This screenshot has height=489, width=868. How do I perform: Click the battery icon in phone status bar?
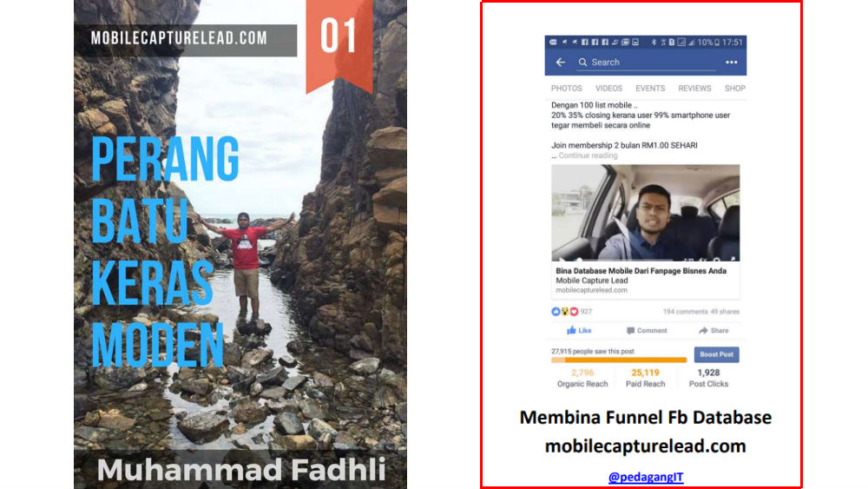(x=717, y=42)
